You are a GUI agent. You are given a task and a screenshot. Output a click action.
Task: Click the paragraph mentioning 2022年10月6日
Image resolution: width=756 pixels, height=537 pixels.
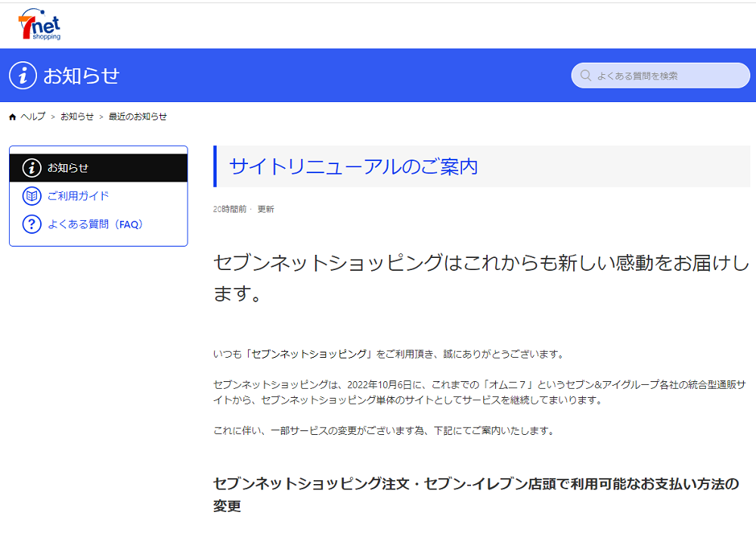(x=480, y=393)
